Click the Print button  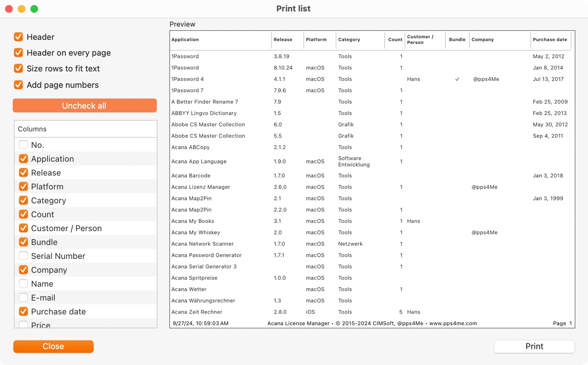pyautogui.click(x=534, y=346)
